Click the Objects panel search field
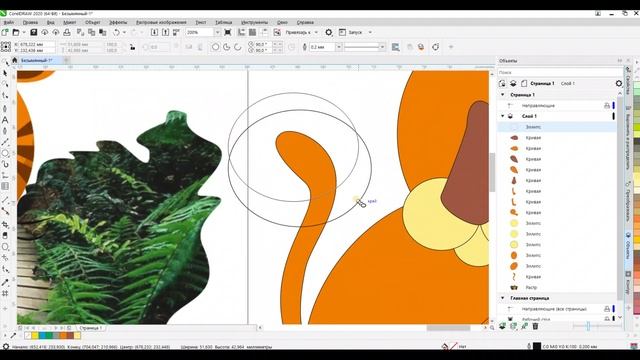This screenshot has height=360, width=640. (x=559, y=72)
